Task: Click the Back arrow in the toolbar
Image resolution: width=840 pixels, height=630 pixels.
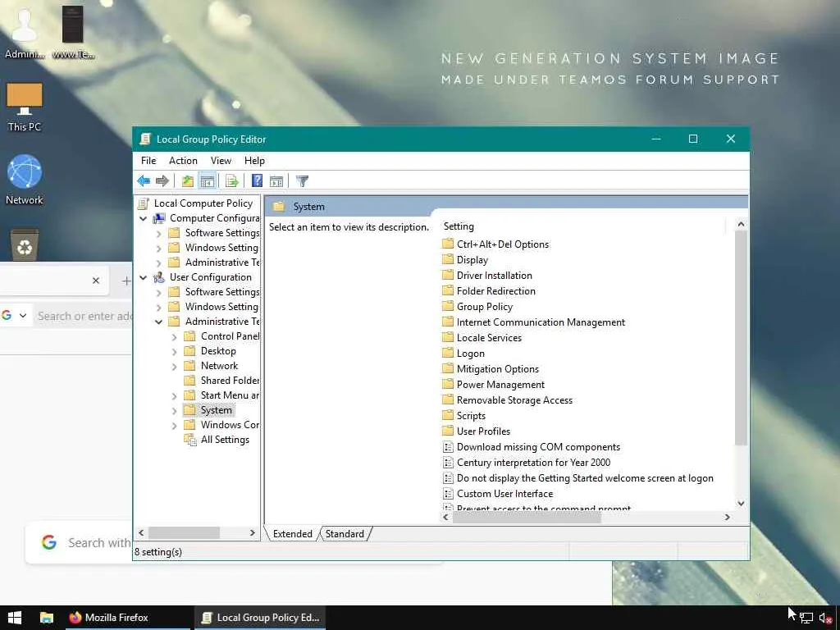Action: click(144, 181)
